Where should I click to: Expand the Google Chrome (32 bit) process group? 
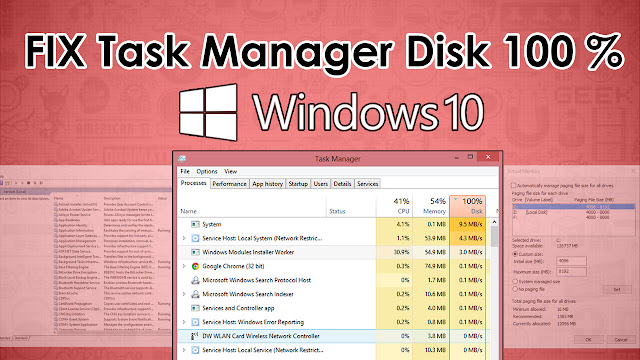pyautogui.click(x=184, y=266)
